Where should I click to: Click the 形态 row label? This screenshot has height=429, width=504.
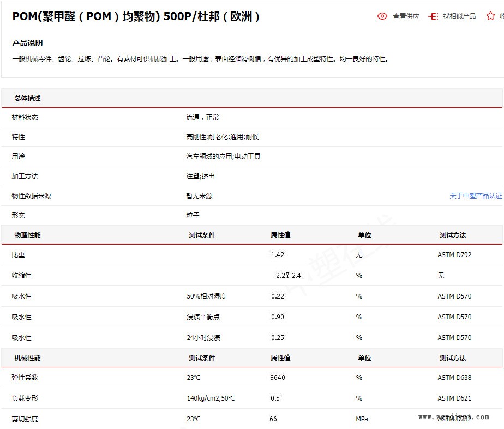(19, 215)
